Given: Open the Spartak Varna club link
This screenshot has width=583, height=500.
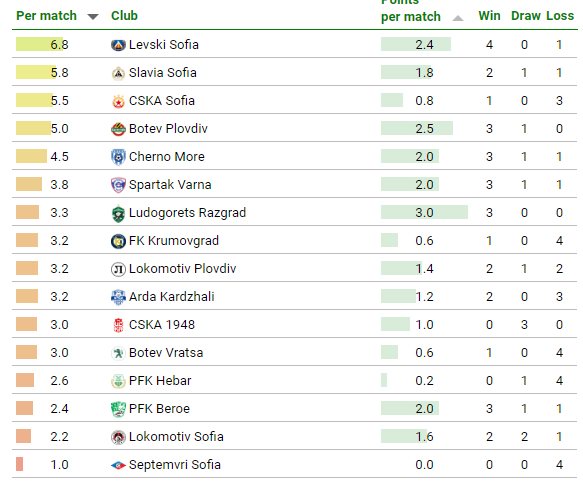Looking at the screenshot, I should click(170, 185).
